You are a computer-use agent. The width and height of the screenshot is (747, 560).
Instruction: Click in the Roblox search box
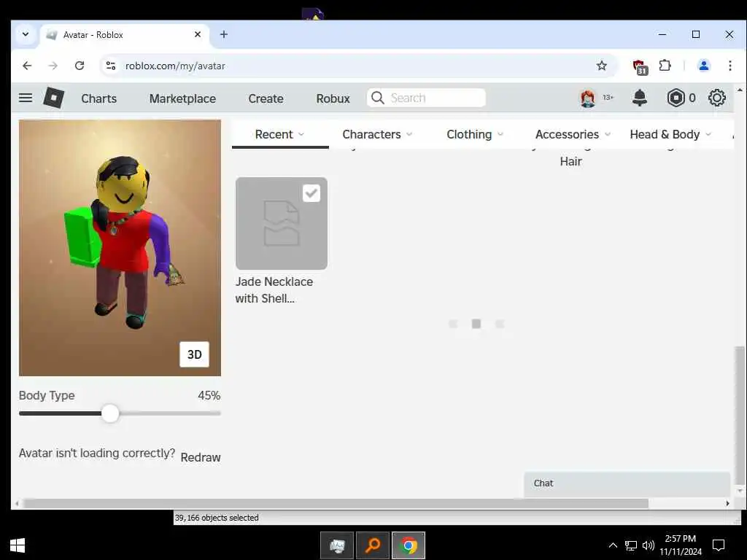pyautogui.click(x=426, y=98)
